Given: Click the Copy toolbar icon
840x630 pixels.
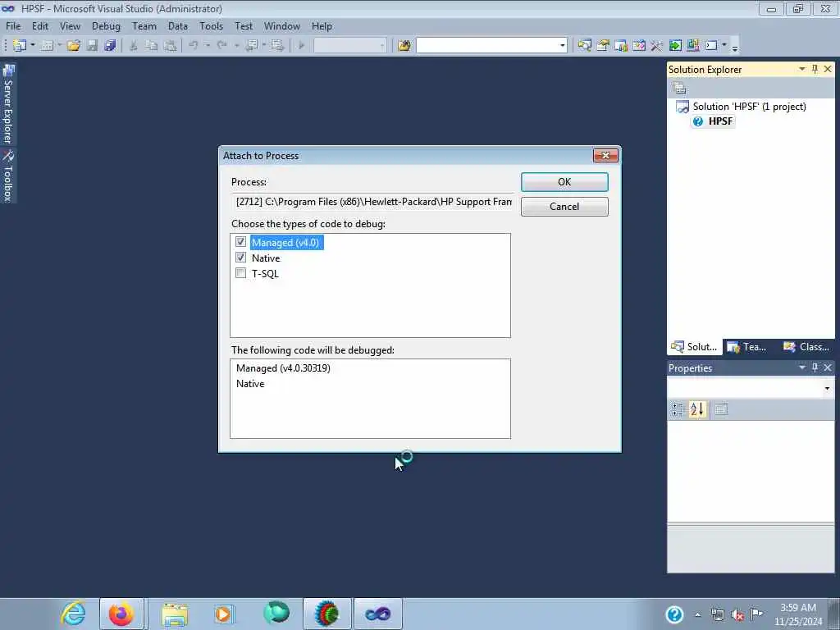Looking at the screenshot, I should (152, 46).
